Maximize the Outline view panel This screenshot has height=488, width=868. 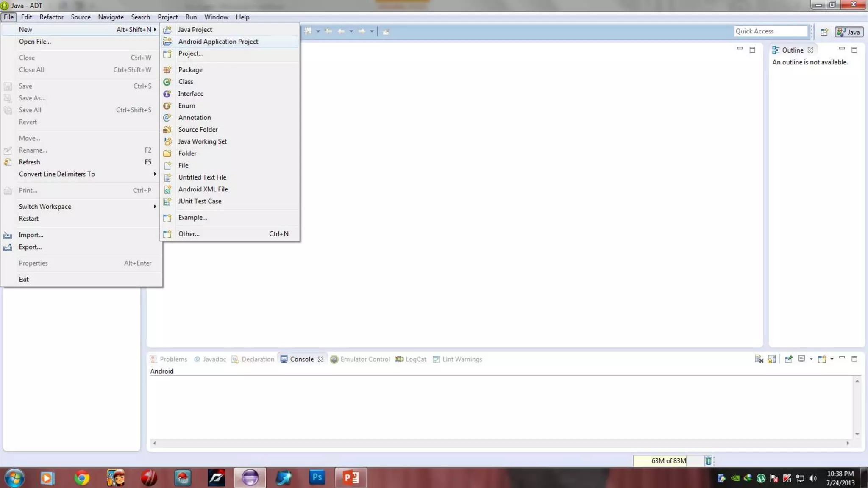point(854,50)
